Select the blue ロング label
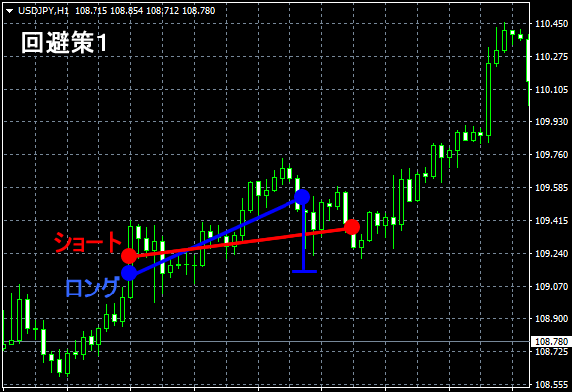The width and height of the screenshot is (572, 392). (x=93, y=288)
